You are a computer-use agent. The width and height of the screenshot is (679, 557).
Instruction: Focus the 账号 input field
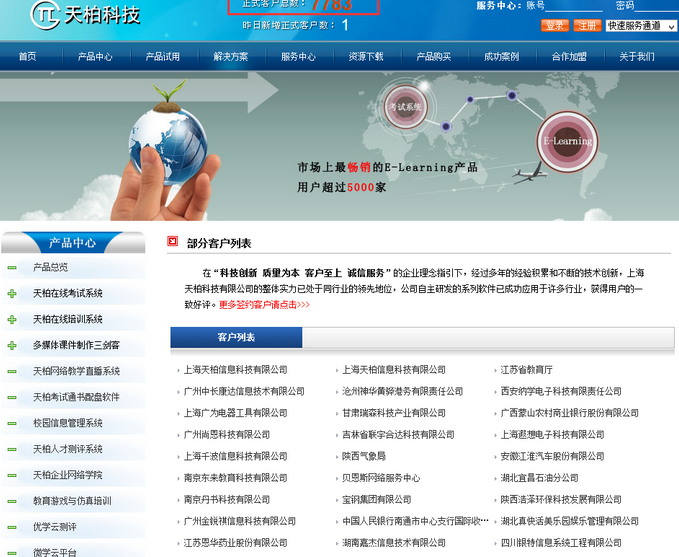coord(574,6)
